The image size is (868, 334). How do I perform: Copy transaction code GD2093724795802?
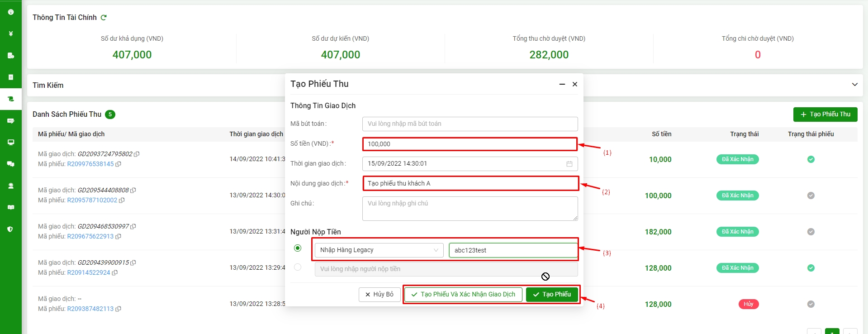(137, 154)
